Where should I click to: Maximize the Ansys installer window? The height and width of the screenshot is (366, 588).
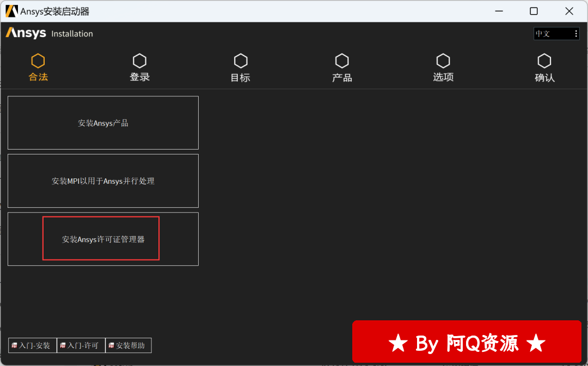[534, 11]
